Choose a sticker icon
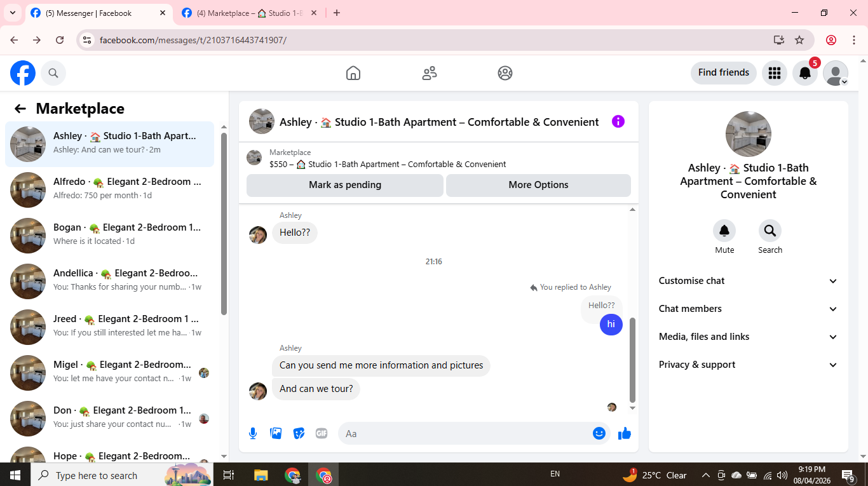868x486 pixels. pyautogui.click(x=299, y=433)
